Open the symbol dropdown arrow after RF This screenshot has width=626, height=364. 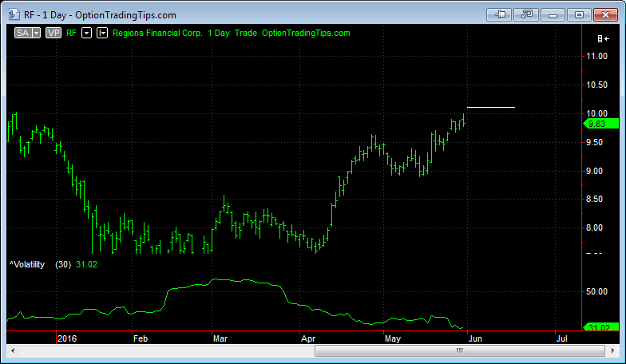pos(86,33)
